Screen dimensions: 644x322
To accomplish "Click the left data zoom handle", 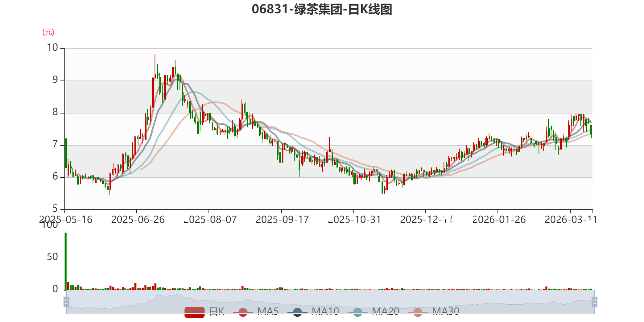I will [x=66, y=301].
